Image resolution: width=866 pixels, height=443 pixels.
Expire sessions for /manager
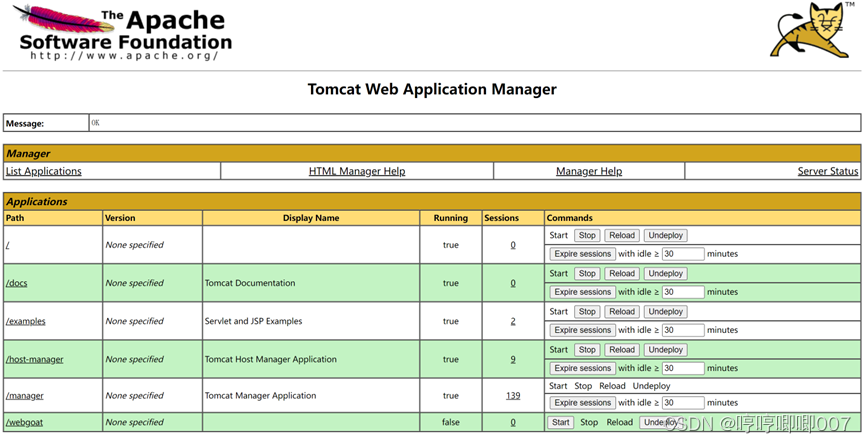[x=583, y=403]
